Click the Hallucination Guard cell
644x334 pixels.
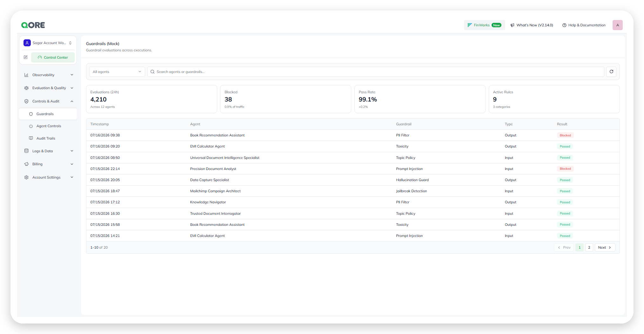point(412,180)
